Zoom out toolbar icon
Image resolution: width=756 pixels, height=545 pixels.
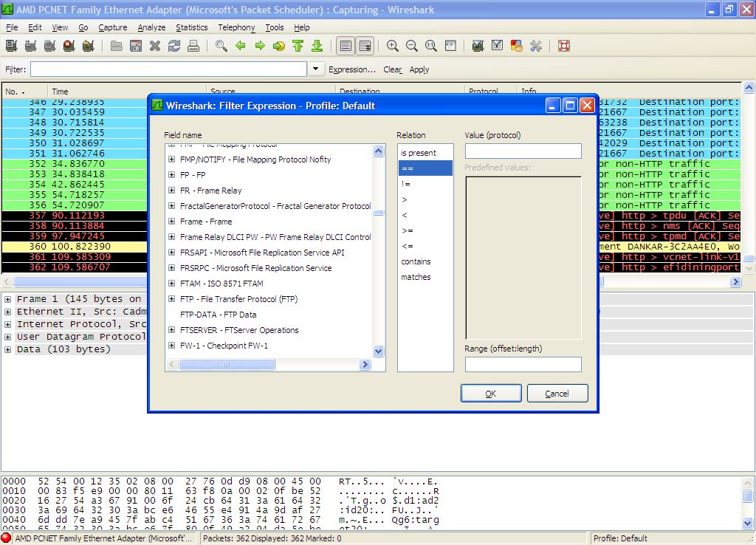coord(412,46)
